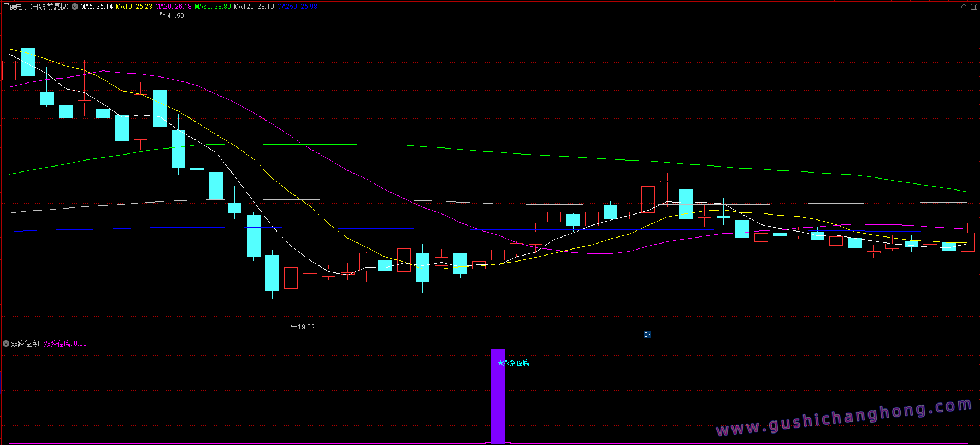Click the 19.32 low price label
Viewport: 980px width, 445px height.
[x=306, y=327]
